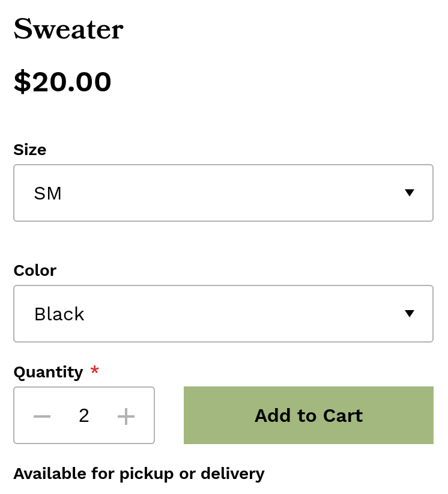Click the SM size value
This screenshot has height=494, width=448.
48,194
